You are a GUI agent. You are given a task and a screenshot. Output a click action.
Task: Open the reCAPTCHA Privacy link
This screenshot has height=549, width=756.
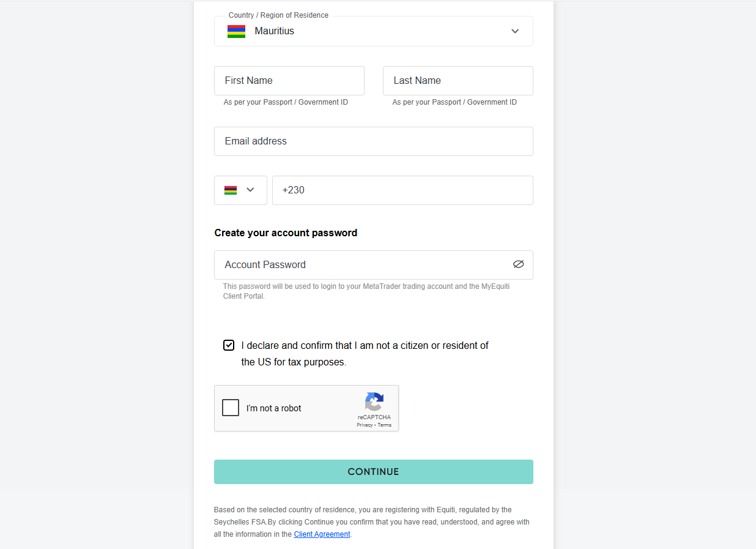365,425
